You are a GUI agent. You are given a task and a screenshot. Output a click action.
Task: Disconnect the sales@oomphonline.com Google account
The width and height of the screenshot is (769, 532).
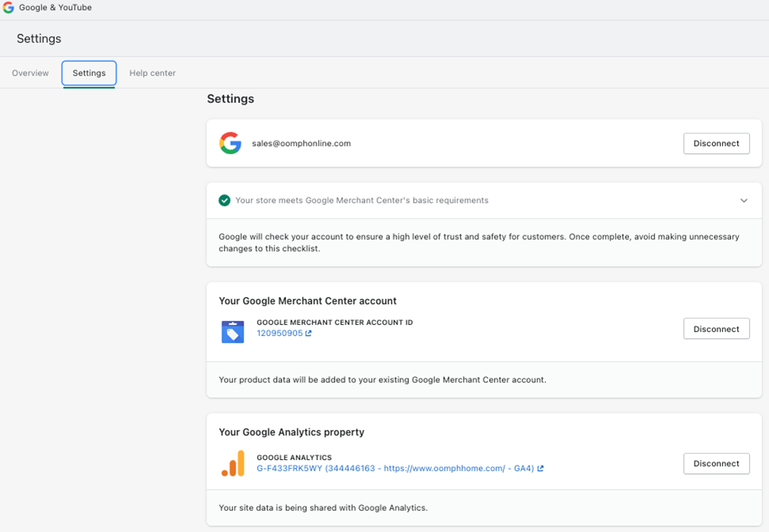coord(716,143)
